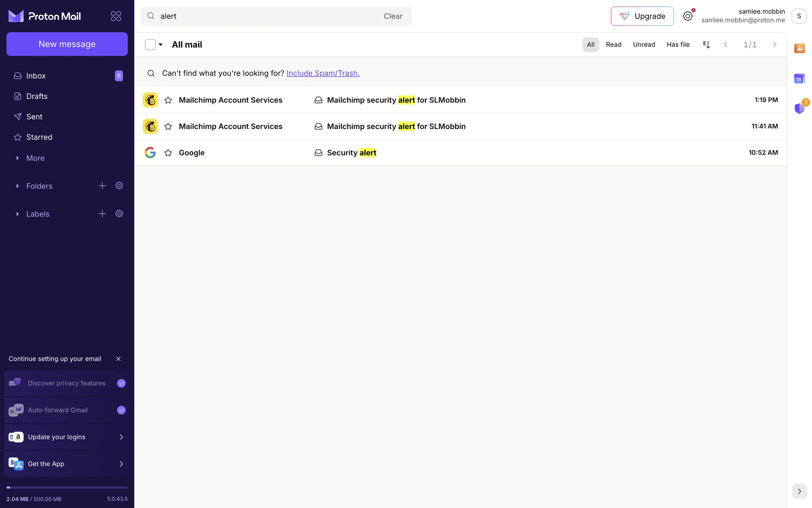Open the Security Center shield icon
The height and width of the screenshot is (508, 812).
pos(799,108)
